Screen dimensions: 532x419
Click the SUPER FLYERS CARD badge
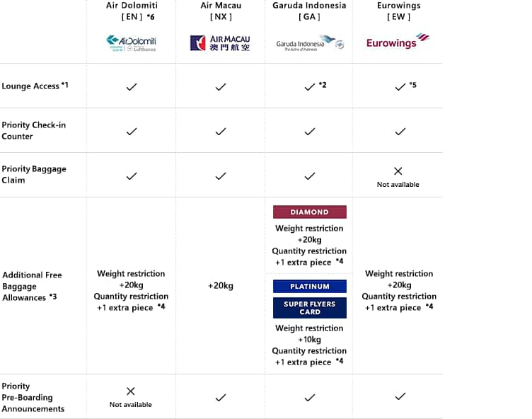coord(309,308)
